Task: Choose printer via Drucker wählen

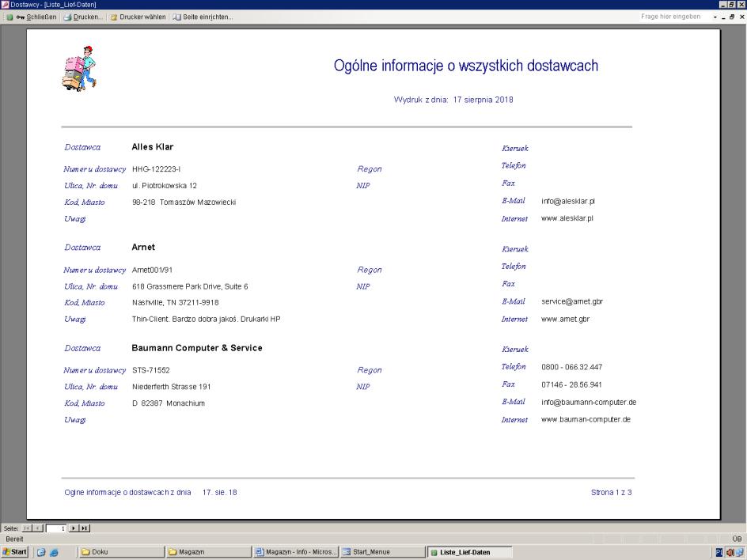Action: pos(138,17)
